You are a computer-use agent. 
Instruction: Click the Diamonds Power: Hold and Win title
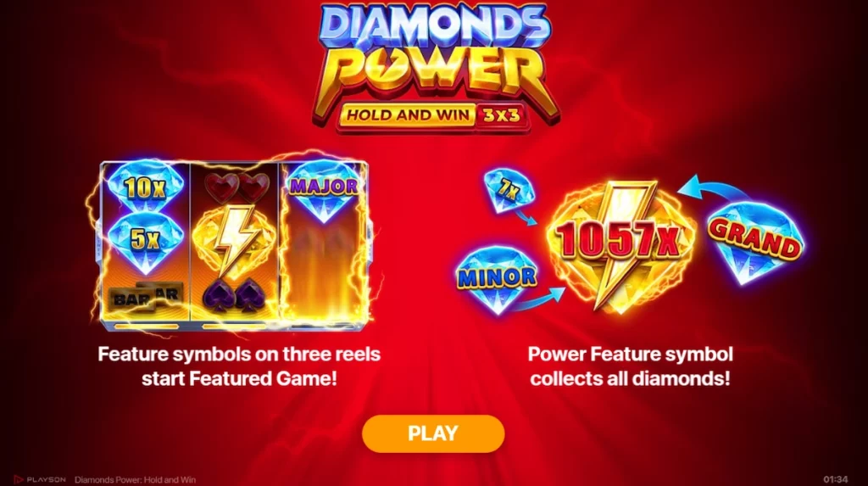[135, 480]
